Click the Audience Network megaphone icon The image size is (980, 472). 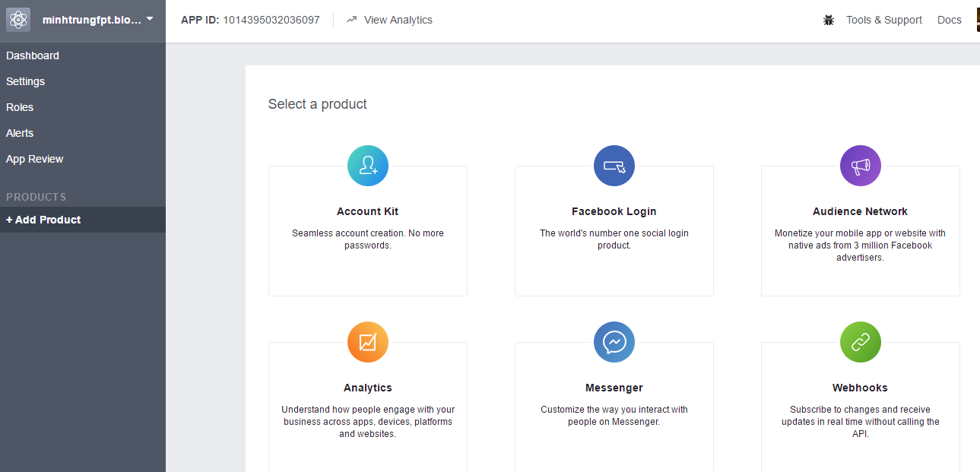[861, 166]
